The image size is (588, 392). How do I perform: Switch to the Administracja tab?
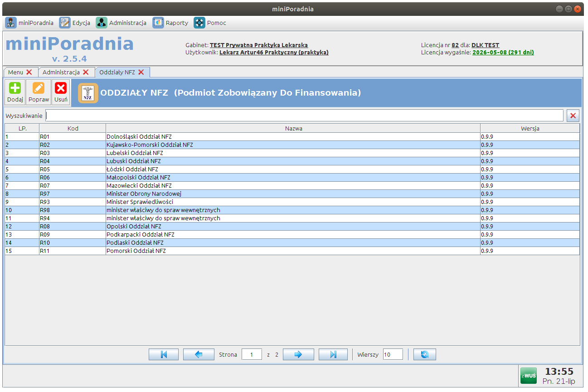point(61,72)
